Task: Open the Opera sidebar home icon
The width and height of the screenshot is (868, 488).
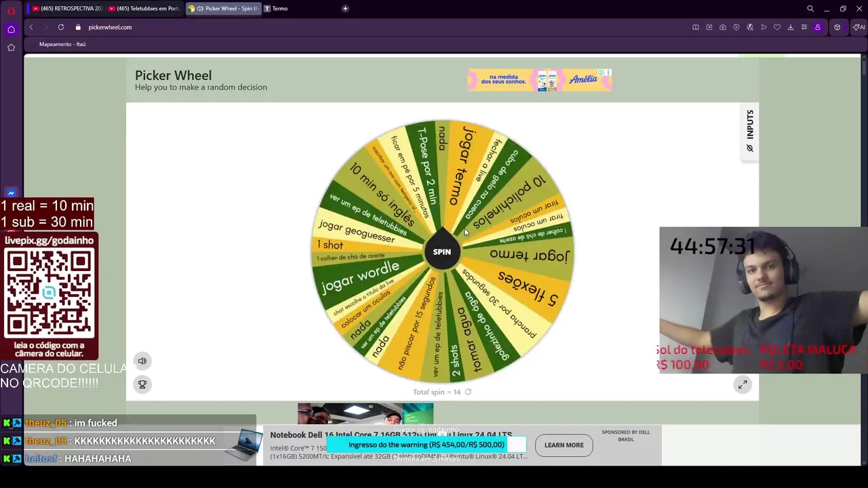Action: (x=11, y=29)
